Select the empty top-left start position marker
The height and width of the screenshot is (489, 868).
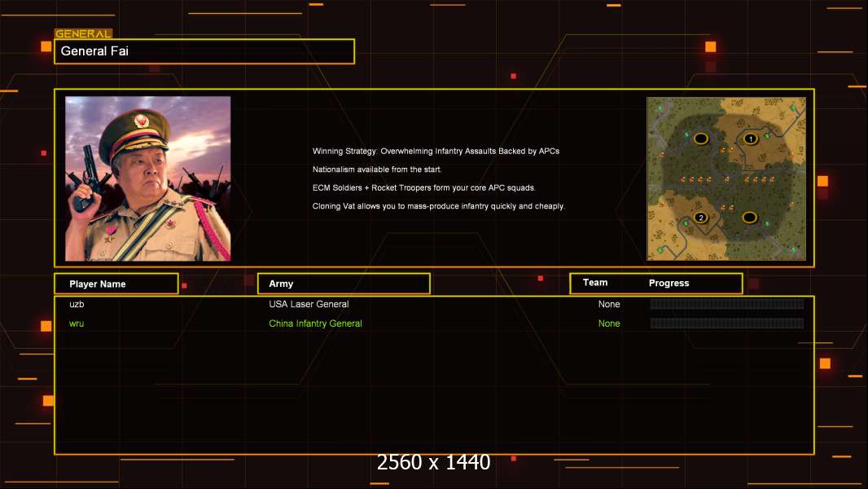pos(701,139)
